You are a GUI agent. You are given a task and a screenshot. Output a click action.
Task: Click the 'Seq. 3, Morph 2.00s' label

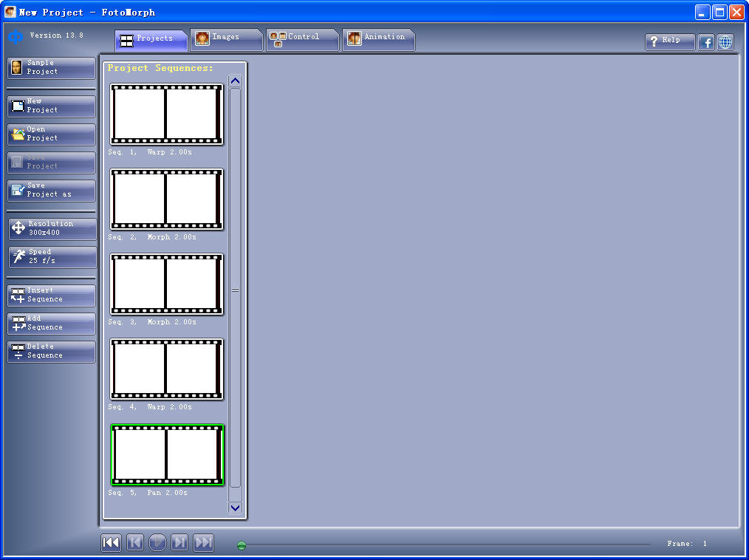click(152, 322)
